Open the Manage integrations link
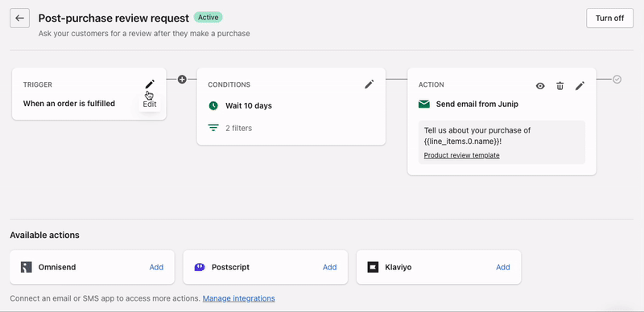Screen dimensions: 644x312 (239, 298)
